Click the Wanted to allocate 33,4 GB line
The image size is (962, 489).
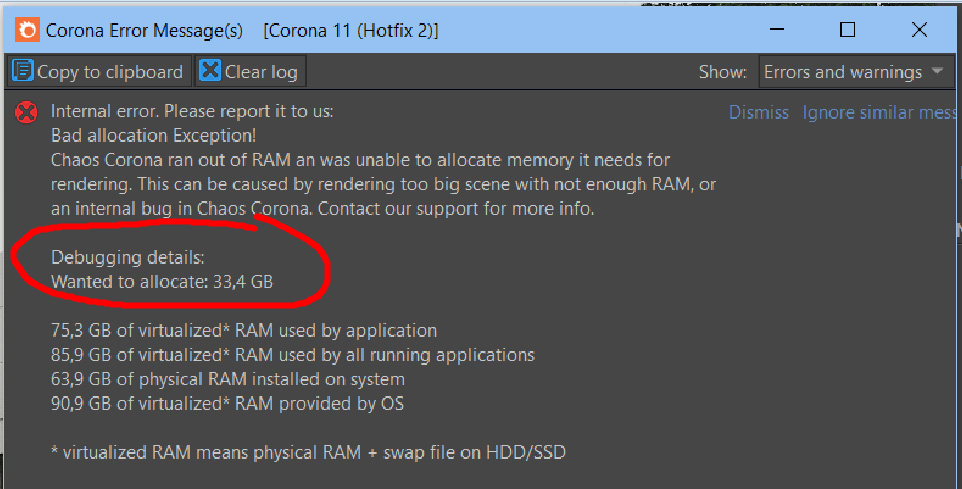tap(162, 282)
